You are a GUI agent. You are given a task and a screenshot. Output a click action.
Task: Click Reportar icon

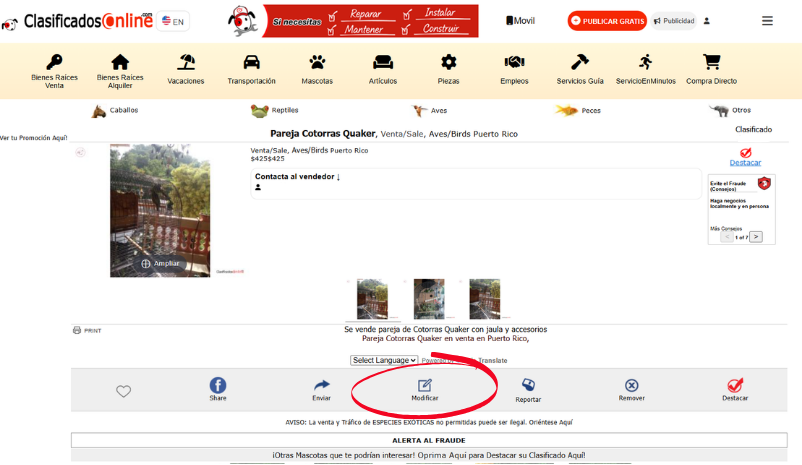pos(528,385)
